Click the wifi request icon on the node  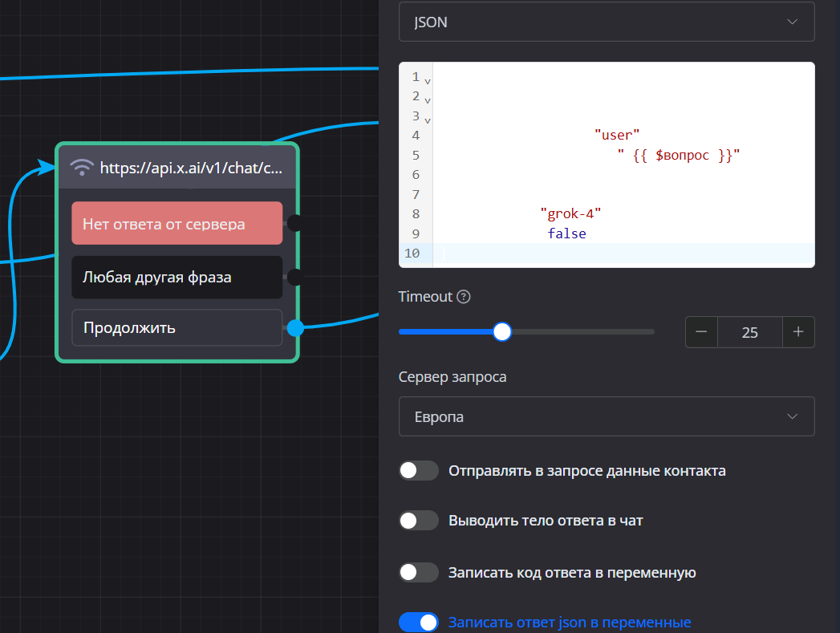81,168
